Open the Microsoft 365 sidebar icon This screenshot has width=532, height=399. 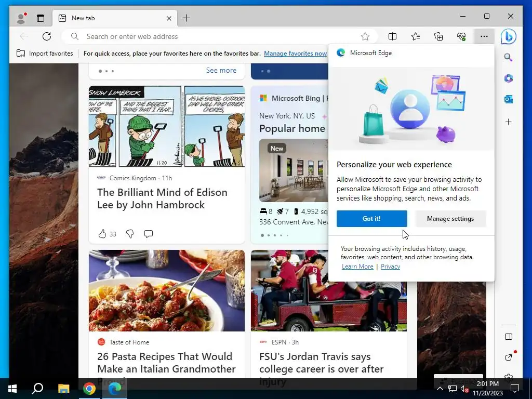(x=508, y=78)
